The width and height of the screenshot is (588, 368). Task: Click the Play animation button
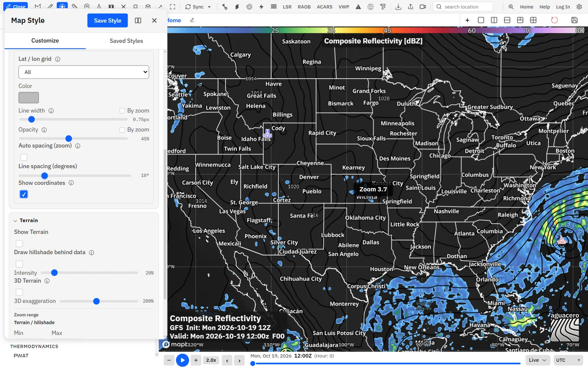(x=182, y=360)
